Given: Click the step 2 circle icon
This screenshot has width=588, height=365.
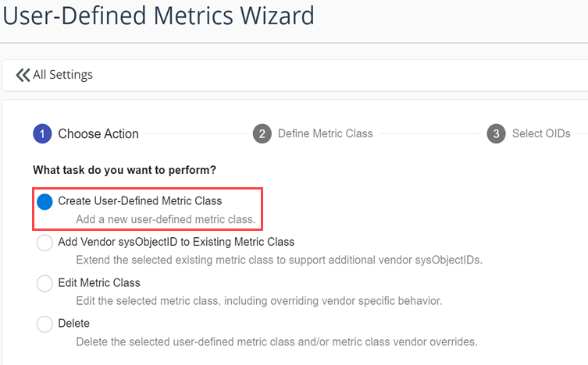Looking at the screenshot, I should 262,133.
